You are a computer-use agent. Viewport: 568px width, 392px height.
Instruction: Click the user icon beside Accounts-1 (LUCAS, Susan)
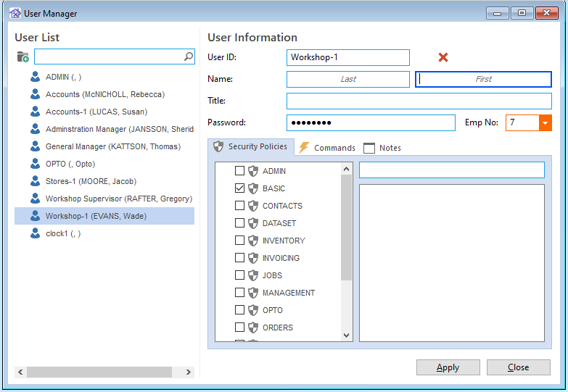point(35,112)
